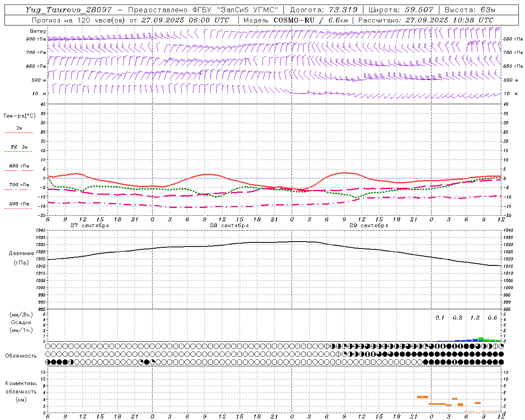Click the Осадки precipitation label

[21, 322]
